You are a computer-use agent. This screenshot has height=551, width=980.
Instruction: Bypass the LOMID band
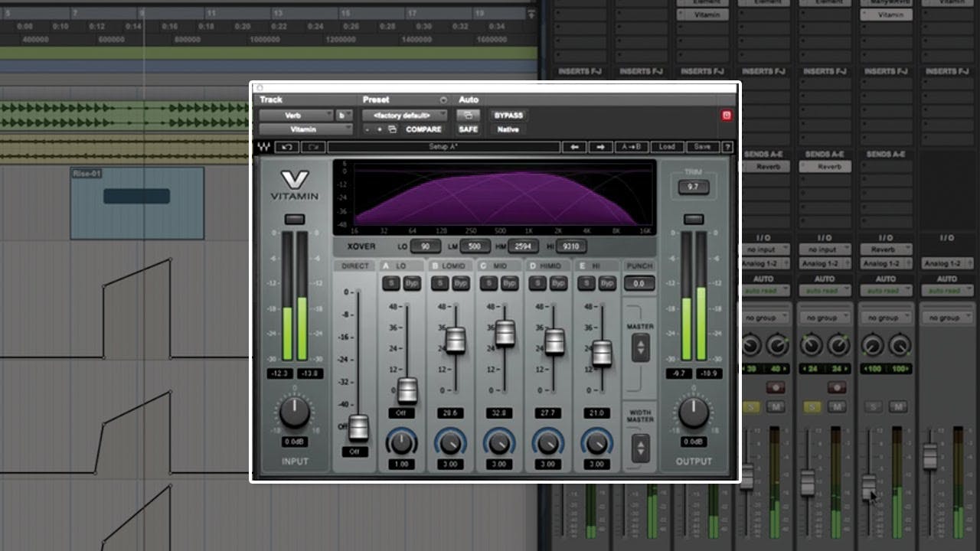tap(460, 283)
